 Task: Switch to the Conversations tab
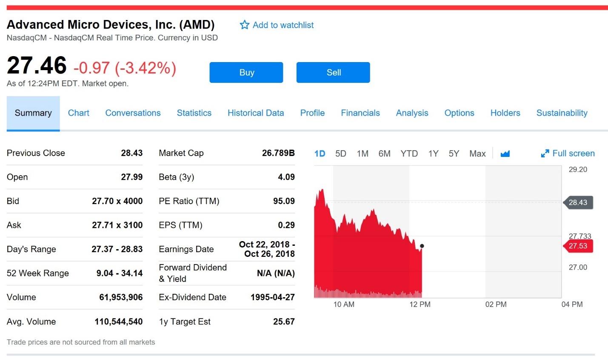(133, 113)
